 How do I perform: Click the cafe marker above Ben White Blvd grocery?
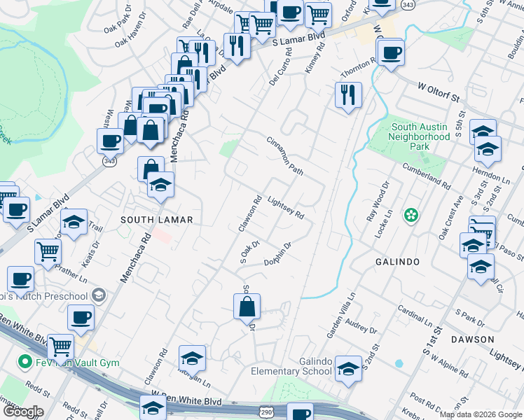click(x=81, y=320)
